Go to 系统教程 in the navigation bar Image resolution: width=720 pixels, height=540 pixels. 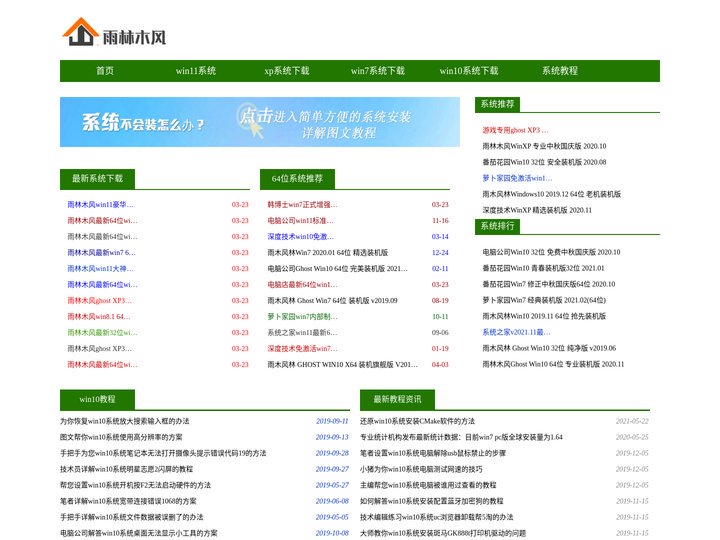(x=559, y=71)
